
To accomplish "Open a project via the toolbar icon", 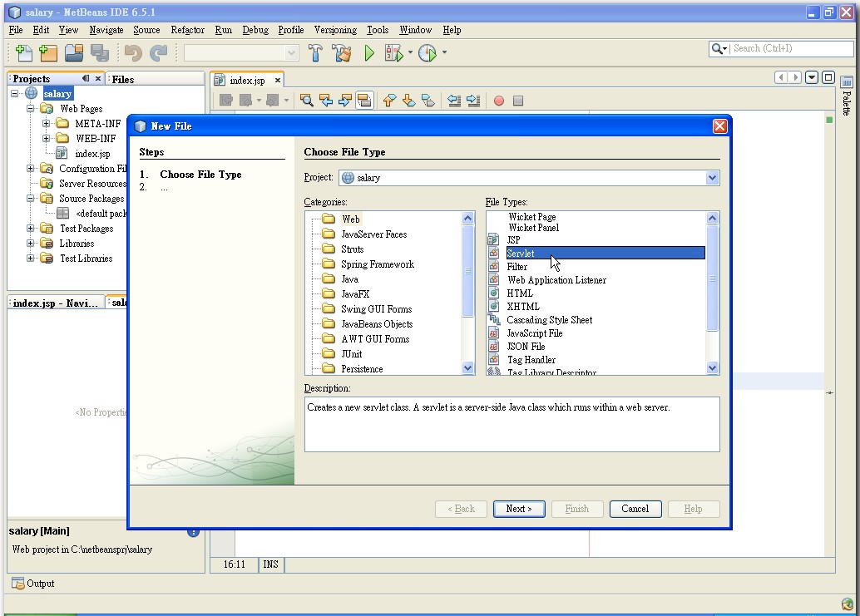I will point(72,52).
